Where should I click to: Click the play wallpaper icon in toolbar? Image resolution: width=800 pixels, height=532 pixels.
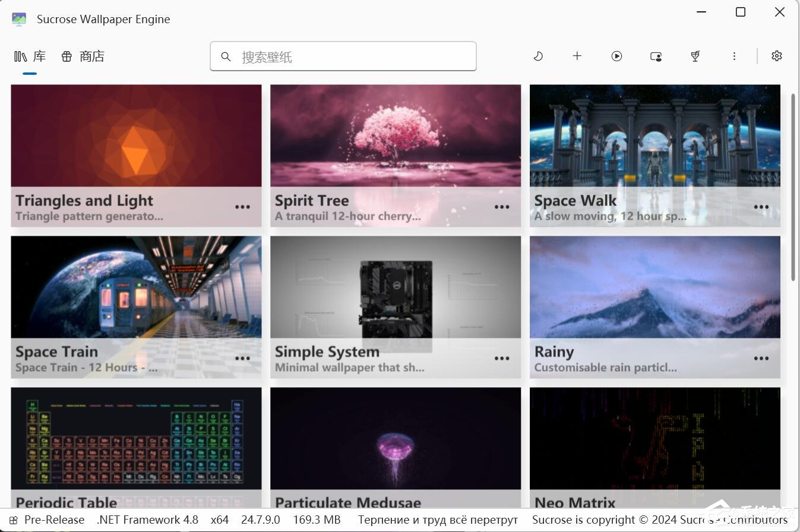[616, 56]
